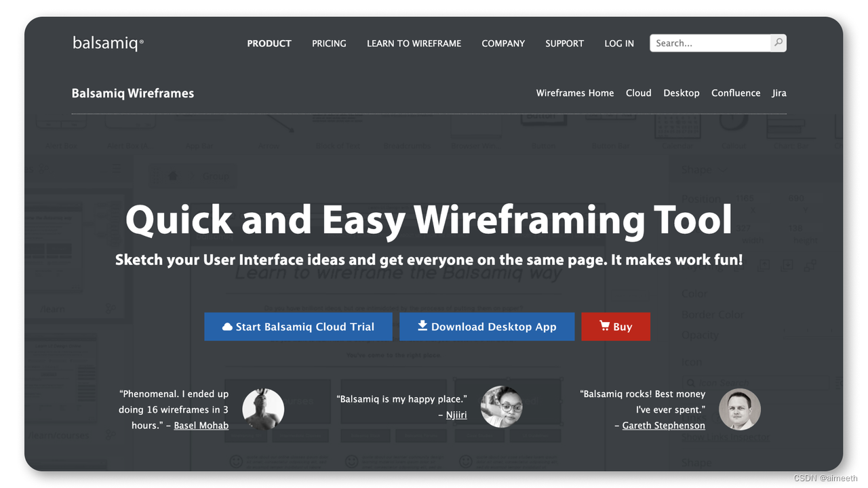Screen dimensions: 868x488
Task: Open the PRODUCT menu
Action: 269,43
